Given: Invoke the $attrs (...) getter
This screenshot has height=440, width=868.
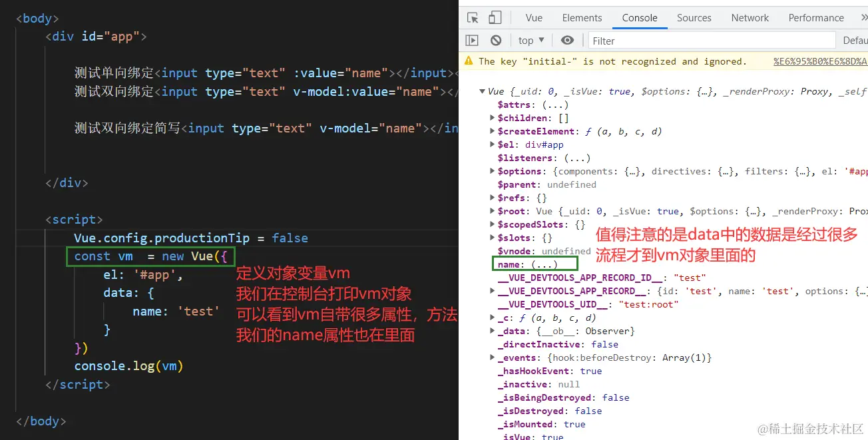Looking at the screenshot, I should pos(555,105).
